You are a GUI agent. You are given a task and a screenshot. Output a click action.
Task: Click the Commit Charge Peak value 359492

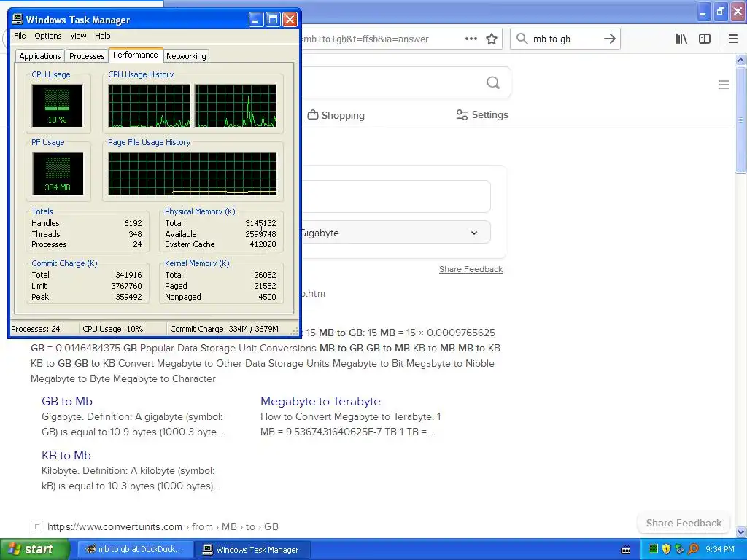point(128,297)
